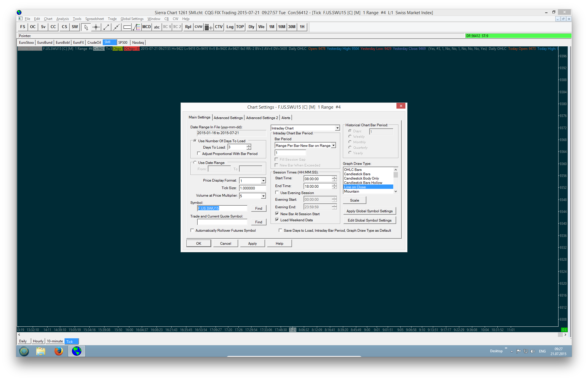Select the extending line tool
The width and height of the screenshot is (588, 380).
tap(116, 27)
